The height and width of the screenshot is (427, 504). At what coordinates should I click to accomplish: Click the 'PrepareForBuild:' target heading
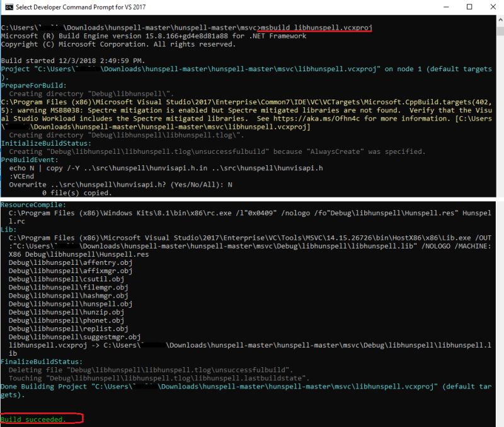click(x=33, y=85)
